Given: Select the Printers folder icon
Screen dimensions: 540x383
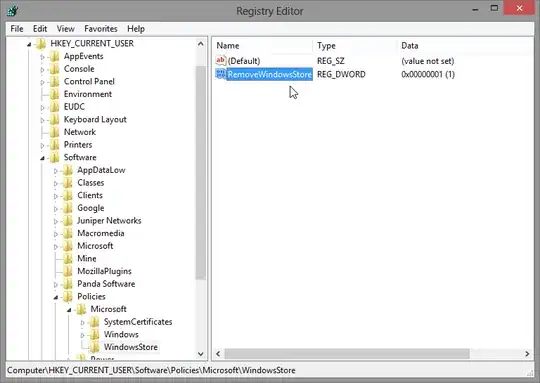Looking at the screenshot, I should [x=54, y=145].
